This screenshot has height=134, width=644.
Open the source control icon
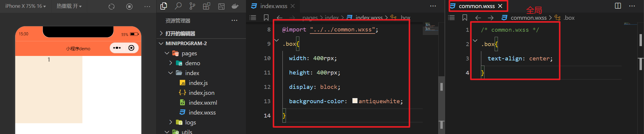[192, 6]
